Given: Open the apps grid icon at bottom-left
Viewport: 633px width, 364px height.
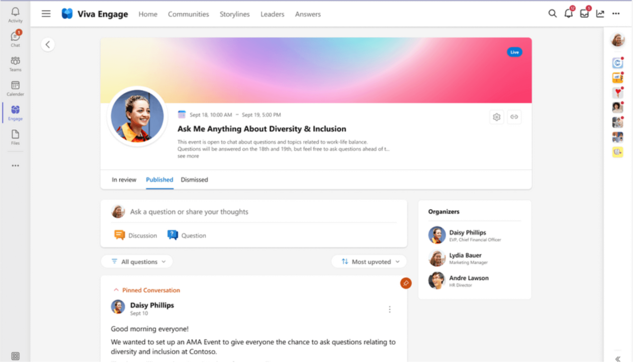Looking at the screenshot, I should coord(15,356).
